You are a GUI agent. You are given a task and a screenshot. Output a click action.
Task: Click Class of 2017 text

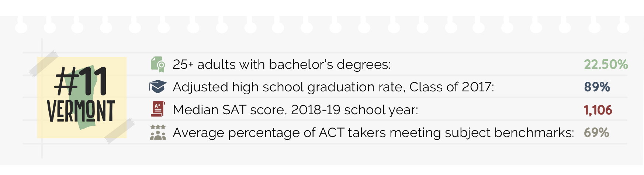451,87
